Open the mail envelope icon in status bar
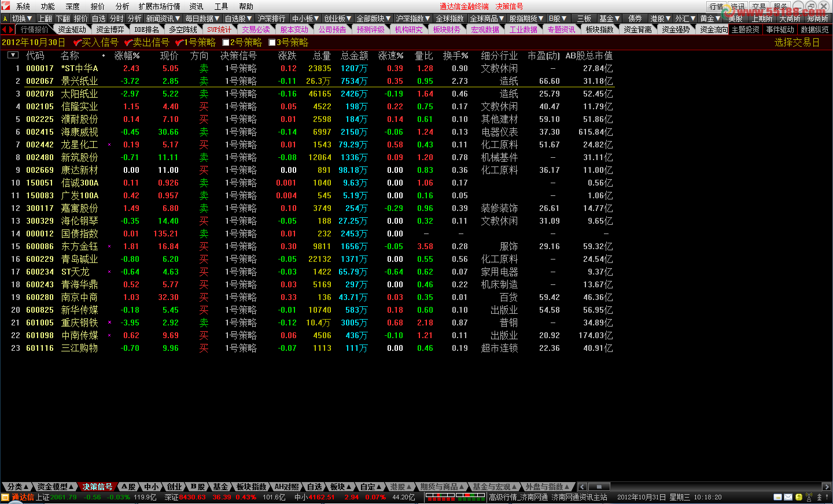The image size is (833, 504). coord(788,497)
